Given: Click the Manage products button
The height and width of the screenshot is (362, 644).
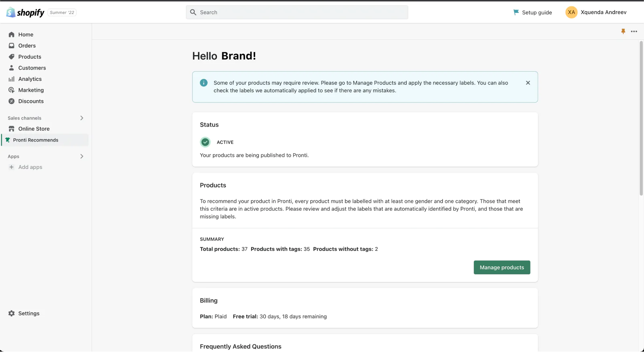Looking at the screenshot, I should coord(502,267).
